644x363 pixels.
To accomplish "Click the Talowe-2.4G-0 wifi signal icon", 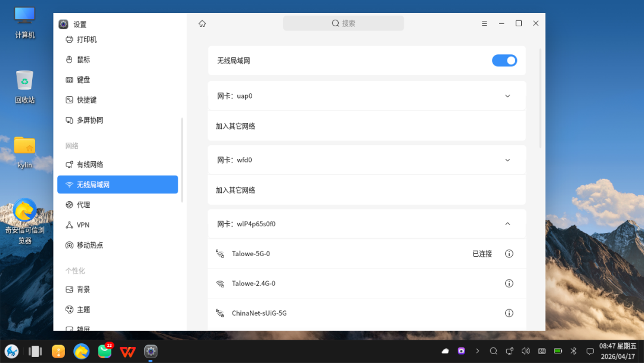I will pyautogui.click(x=220, y=283).
